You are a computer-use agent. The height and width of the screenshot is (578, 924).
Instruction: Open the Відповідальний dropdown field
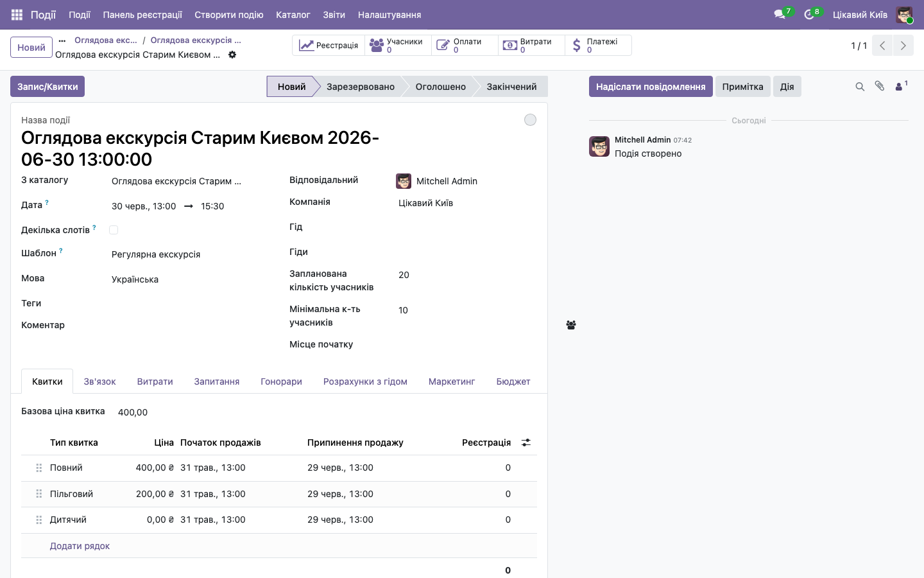pos(475,181)
